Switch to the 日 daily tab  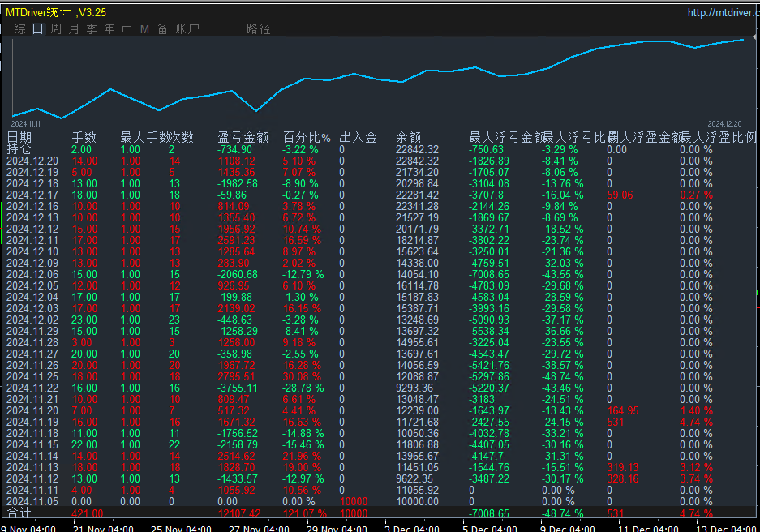point(37,28)
